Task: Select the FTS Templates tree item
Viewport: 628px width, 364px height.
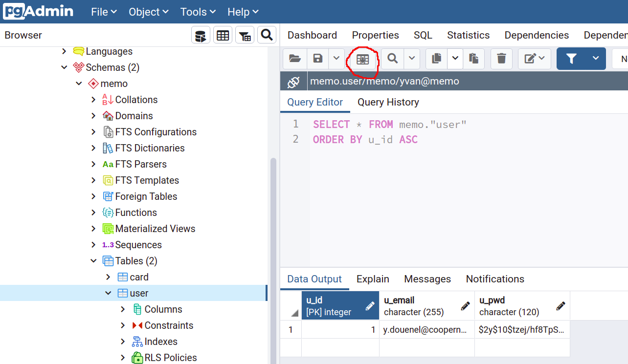Action: pos(147,180)
